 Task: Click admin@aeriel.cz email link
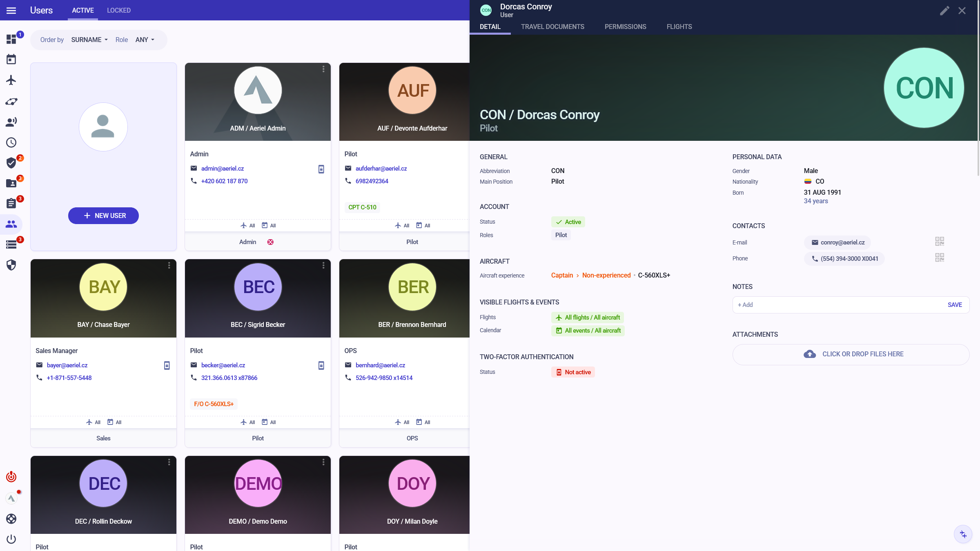click(222, 169)
